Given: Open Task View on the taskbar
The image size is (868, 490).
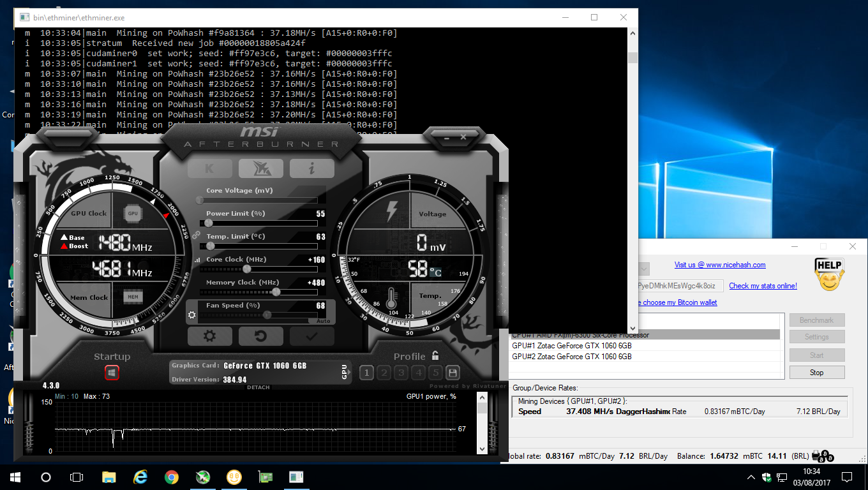Looking at the screenshot, I should coord(77,477).
